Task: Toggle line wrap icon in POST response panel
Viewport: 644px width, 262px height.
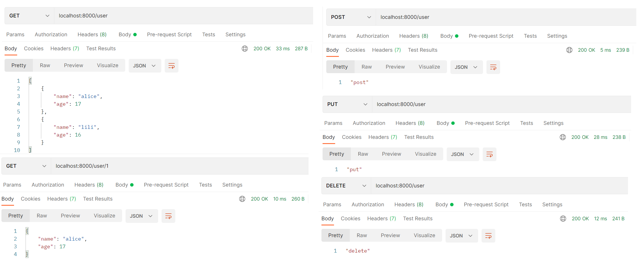Action: click(x=493, y=67)
